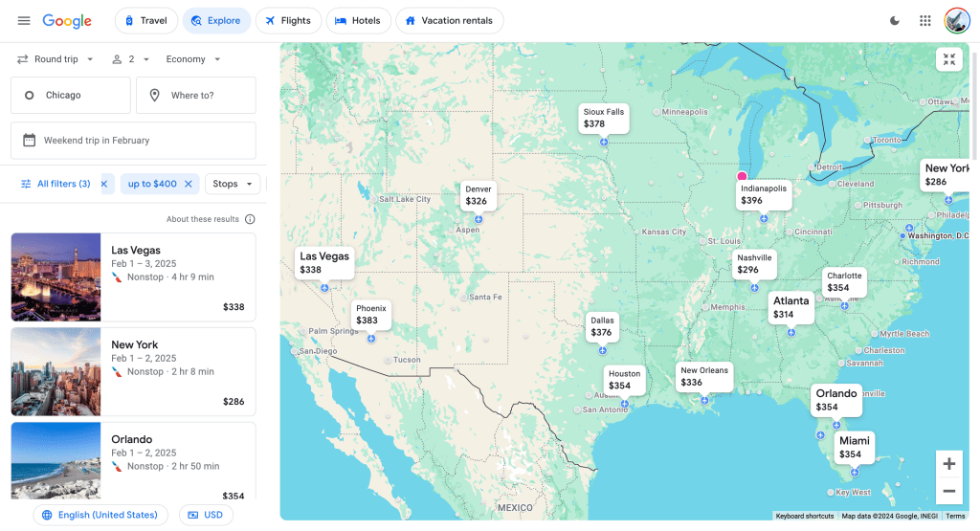Zoom out on the map
980x531 pixels.
click(x=948, y=491)
